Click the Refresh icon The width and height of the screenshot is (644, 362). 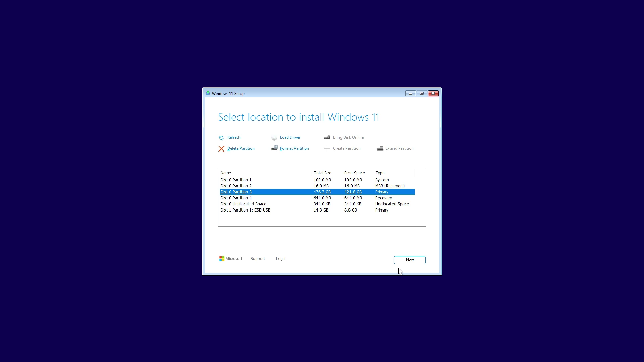(x=221, y=138)
